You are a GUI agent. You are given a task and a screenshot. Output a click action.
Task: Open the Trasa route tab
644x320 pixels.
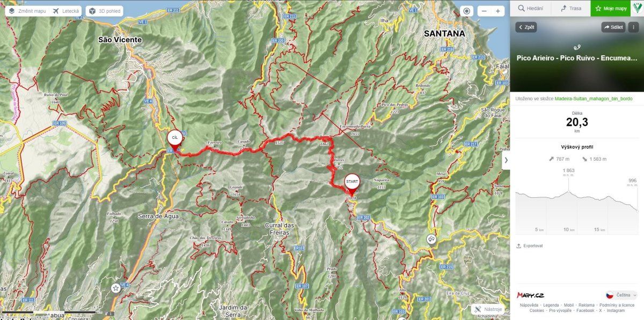tap(570, 8)
